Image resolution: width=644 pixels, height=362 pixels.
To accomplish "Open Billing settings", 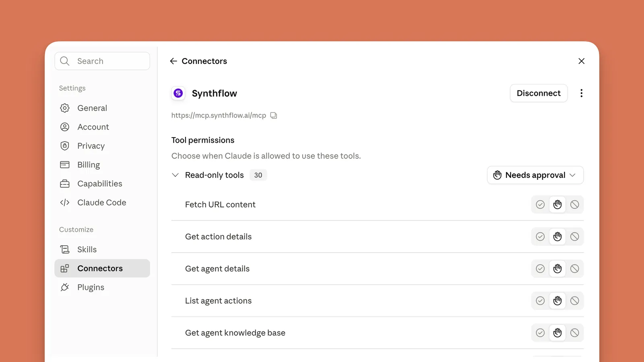I will tap(102, 165).
